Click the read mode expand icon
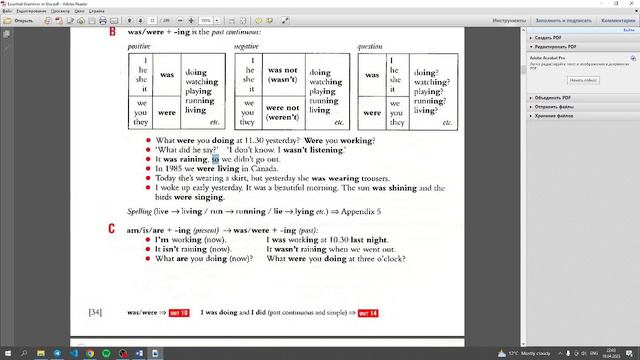 tap(285, 20)
